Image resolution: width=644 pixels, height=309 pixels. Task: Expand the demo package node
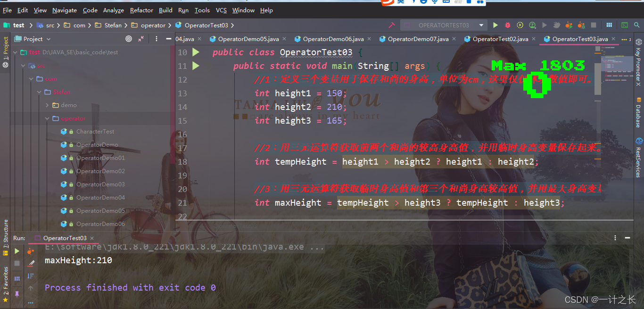point(47,105)
